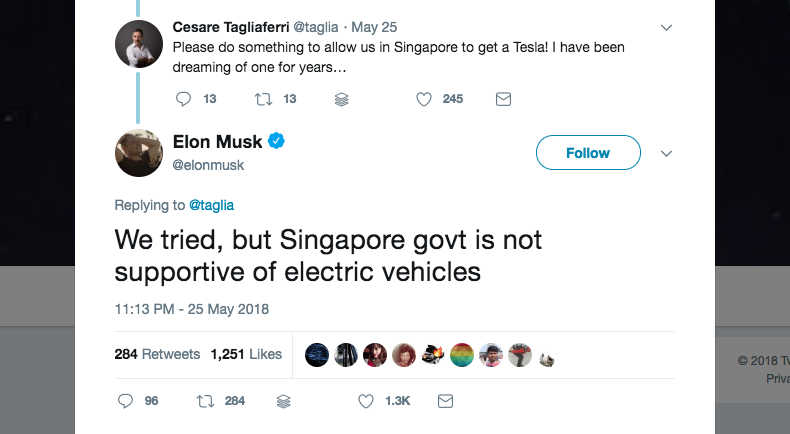The image size is (790, 434).
Task: Like Elon Musk's tweet with 1.3K likes
Action: pos(366,401)
